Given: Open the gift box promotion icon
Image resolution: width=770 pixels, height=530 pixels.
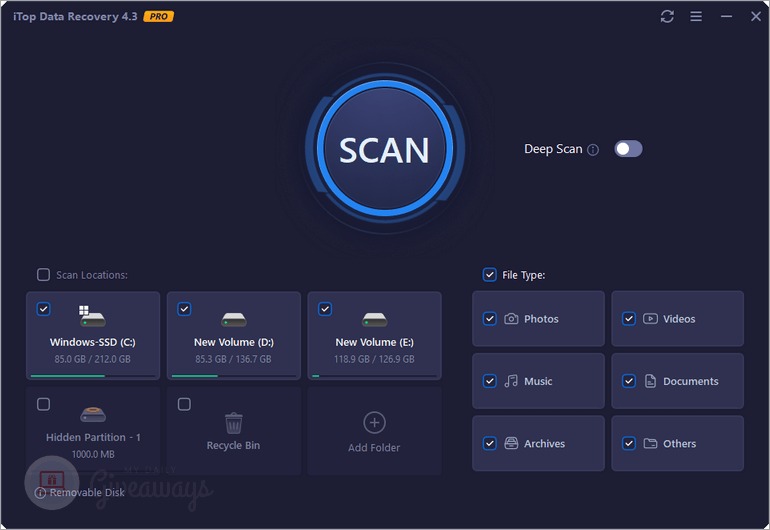Looking at the screenshot, I should [52, 479].
